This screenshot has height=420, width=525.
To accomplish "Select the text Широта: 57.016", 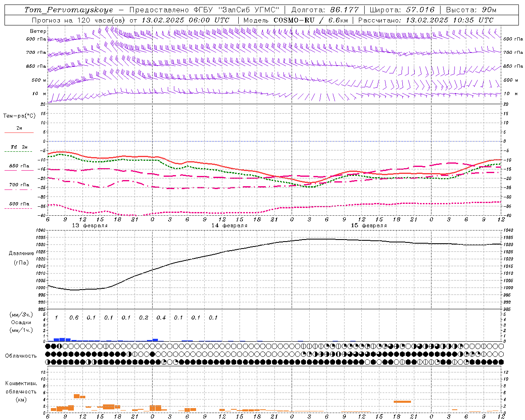I will tap(402, 10).
